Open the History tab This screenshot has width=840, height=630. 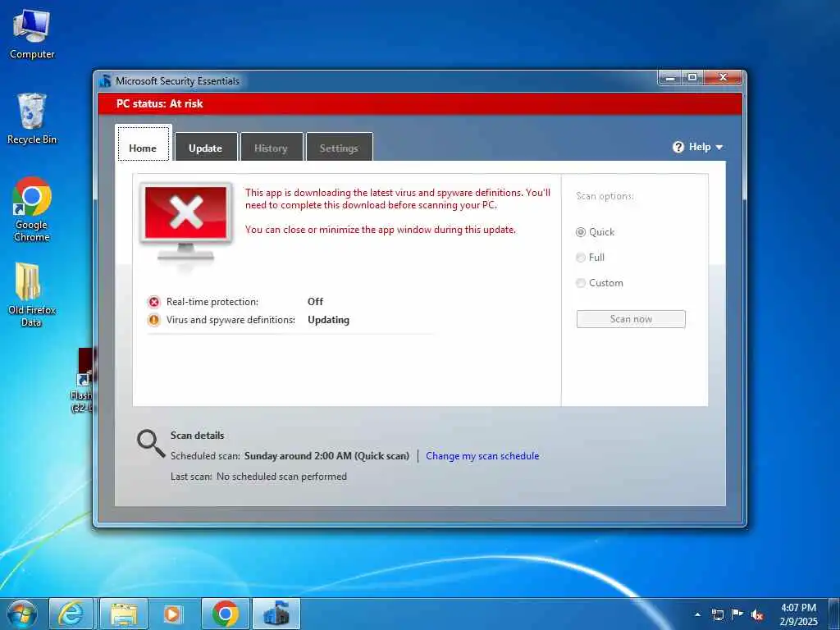(x=271, y=147)
